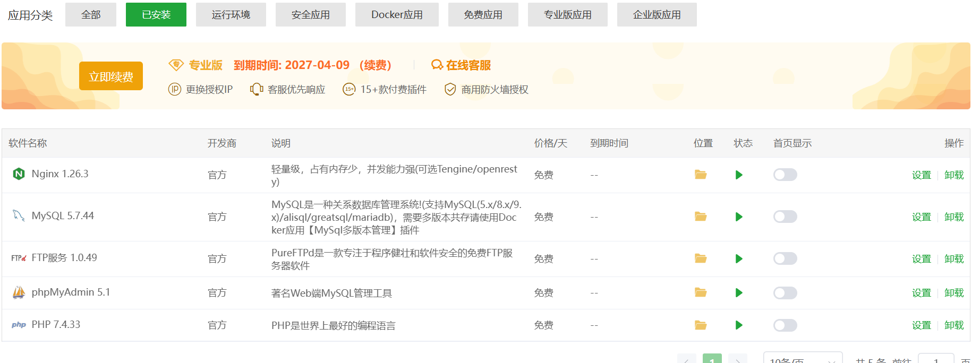Click the 软件名称 column header
Image resolution: width=980 pixels, height=363 pixels.
[28, 143]
